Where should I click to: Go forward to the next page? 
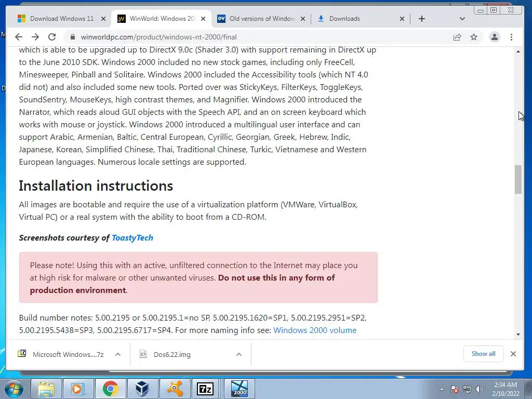[35, 37]
